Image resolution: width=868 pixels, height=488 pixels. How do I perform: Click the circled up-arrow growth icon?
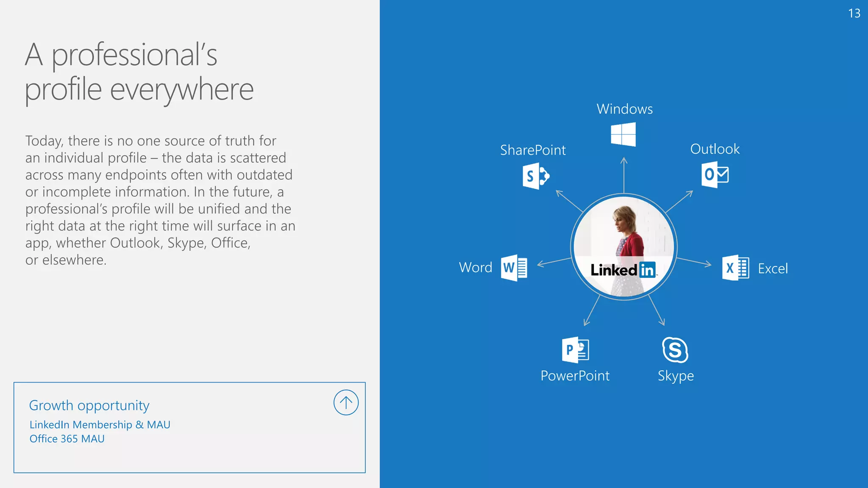(x=346, y=402)
